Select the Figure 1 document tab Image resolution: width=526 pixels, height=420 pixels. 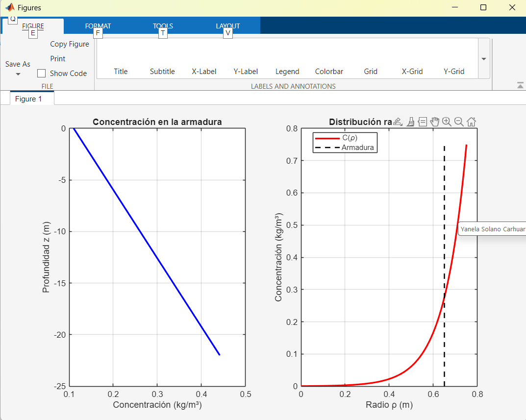(x=28, y=99)
